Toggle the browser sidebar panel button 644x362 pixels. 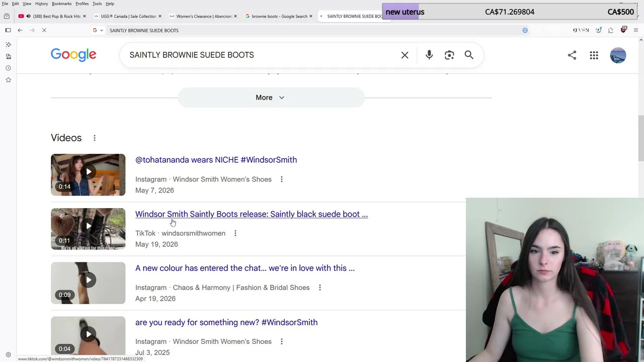pos(8,30)
